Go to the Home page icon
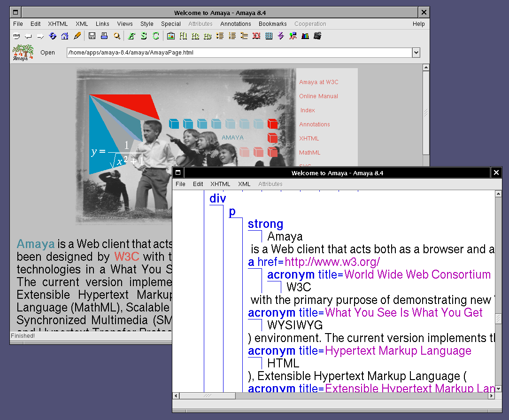 [x=65, y=36]
